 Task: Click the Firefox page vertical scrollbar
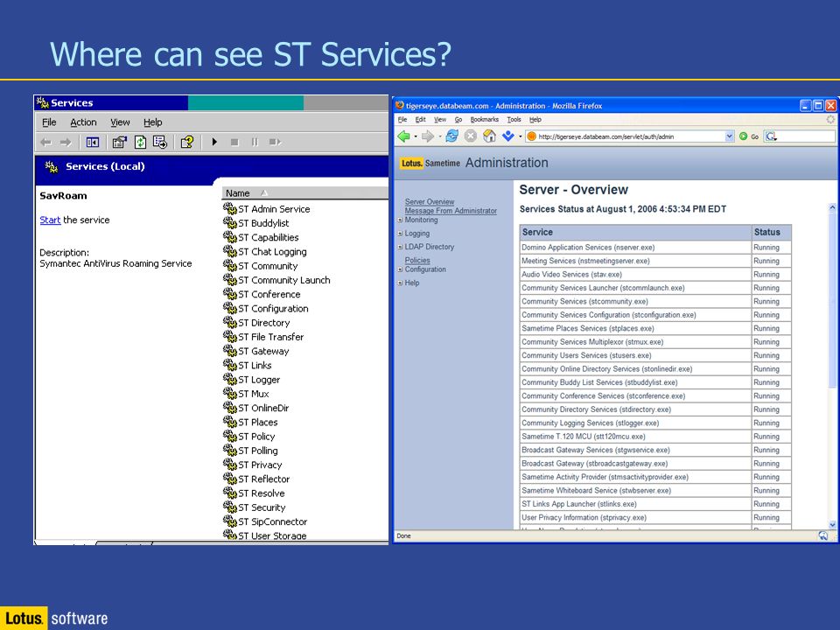click(x=832, y=366)
